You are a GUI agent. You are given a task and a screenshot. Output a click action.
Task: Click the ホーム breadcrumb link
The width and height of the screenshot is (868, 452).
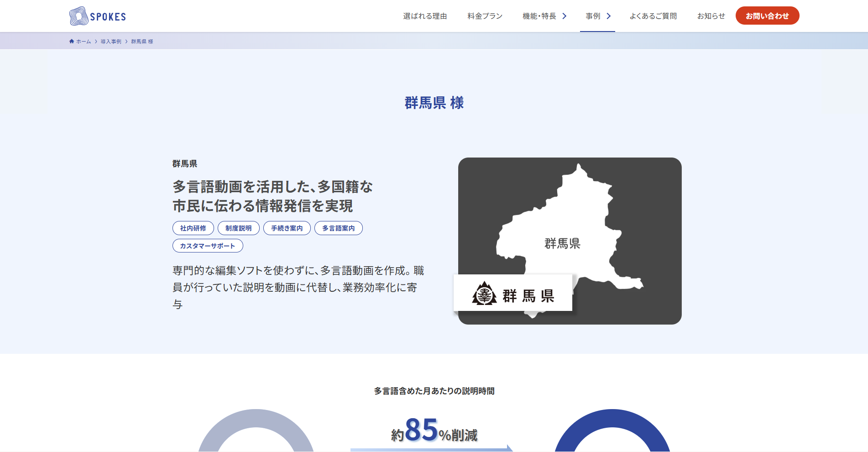tap(84, 42)
